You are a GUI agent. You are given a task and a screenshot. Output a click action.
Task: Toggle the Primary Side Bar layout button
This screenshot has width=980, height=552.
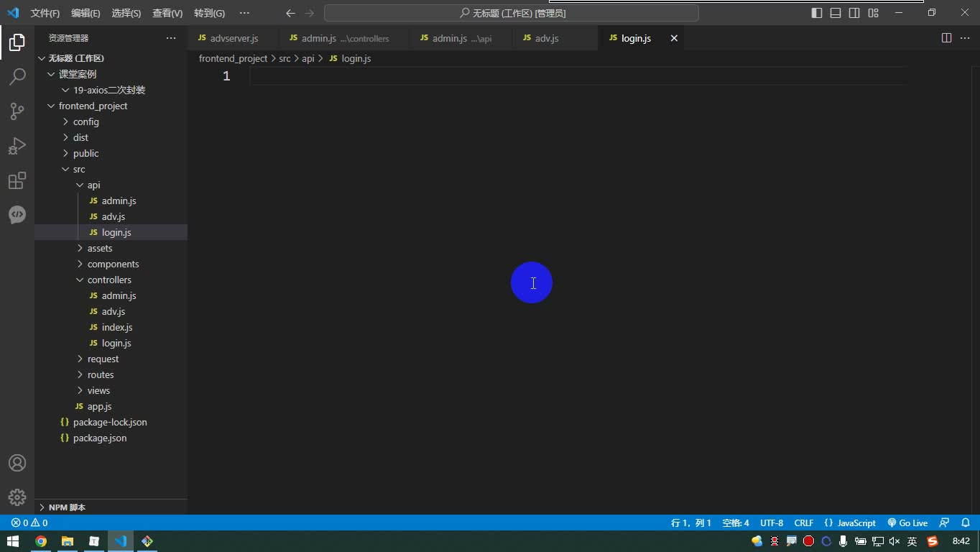click(817, 13)
